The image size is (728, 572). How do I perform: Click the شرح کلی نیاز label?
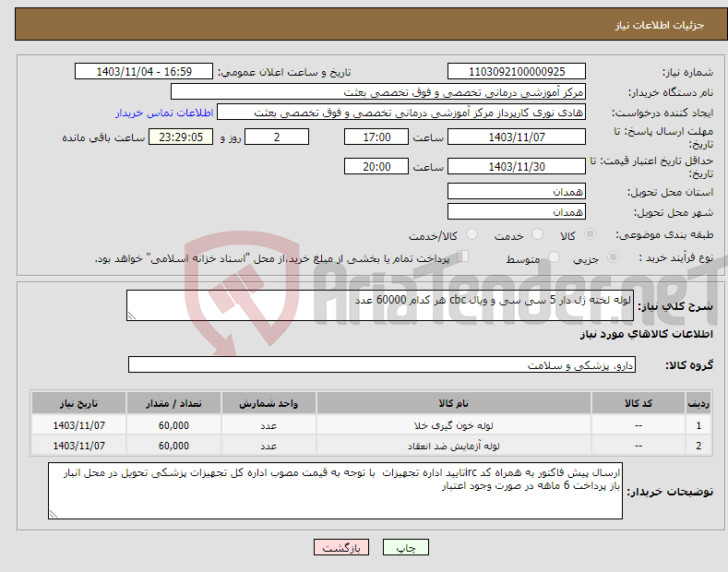[675, 306]
